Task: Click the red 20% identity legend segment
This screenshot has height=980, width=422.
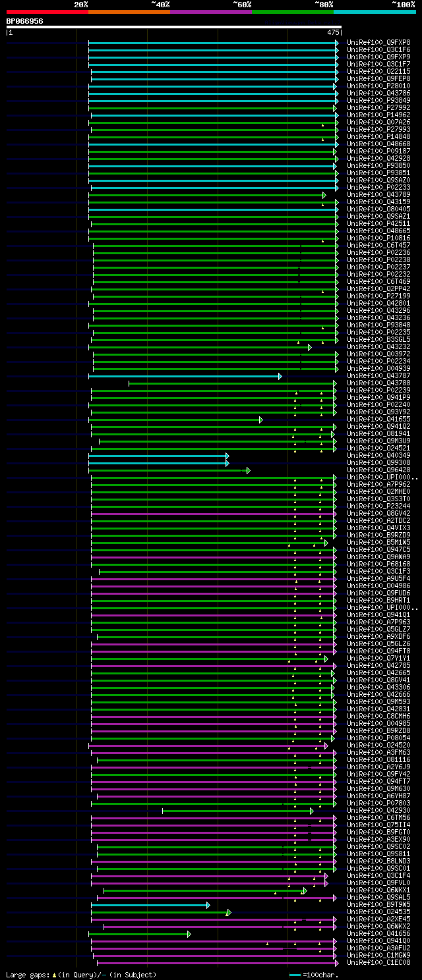Action: tap(47, 12)
